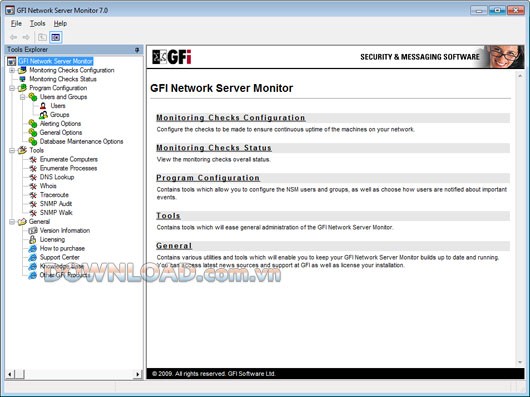Select Knowledge Base in the tree
This screenshot has width=530, height=397.
pos(62,266)
